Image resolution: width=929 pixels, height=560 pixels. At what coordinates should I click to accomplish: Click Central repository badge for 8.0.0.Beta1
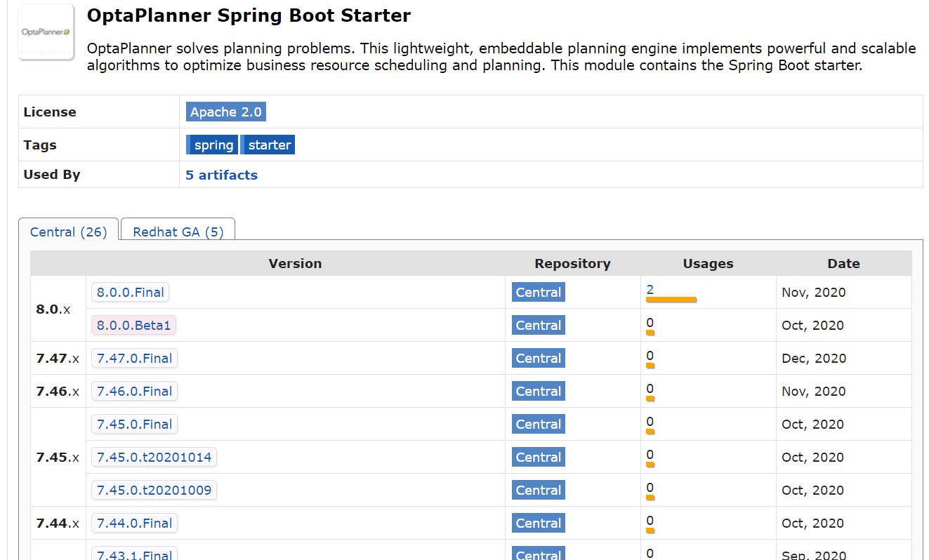[x=539, y=325]
